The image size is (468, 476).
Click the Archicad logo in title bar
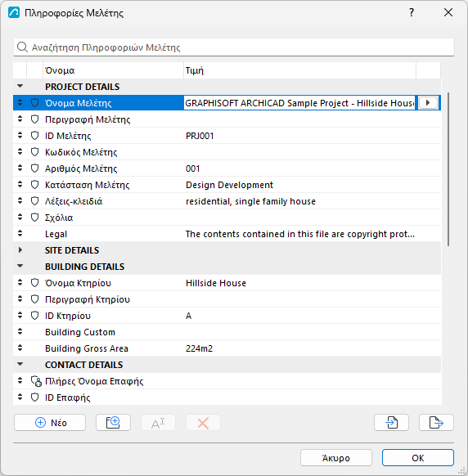[14, 13]
